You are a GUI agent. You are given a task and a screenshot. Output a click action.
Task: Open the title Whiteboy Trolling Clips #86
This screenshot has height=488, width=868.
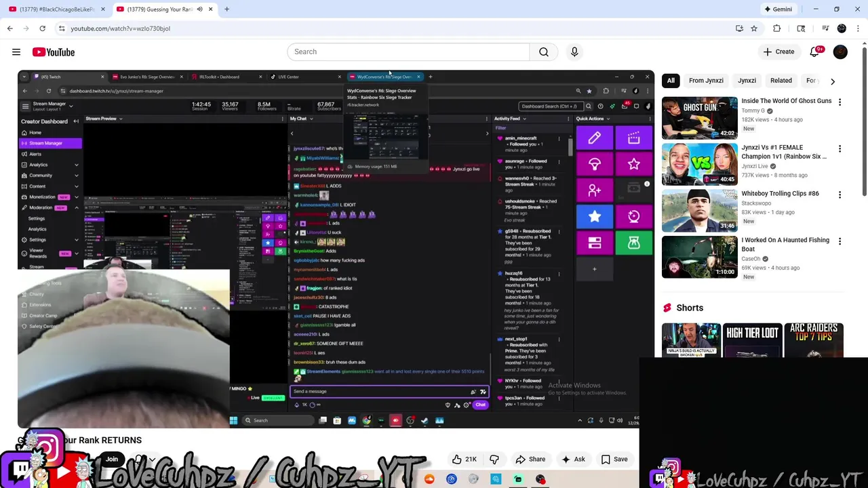click(780, 194)
